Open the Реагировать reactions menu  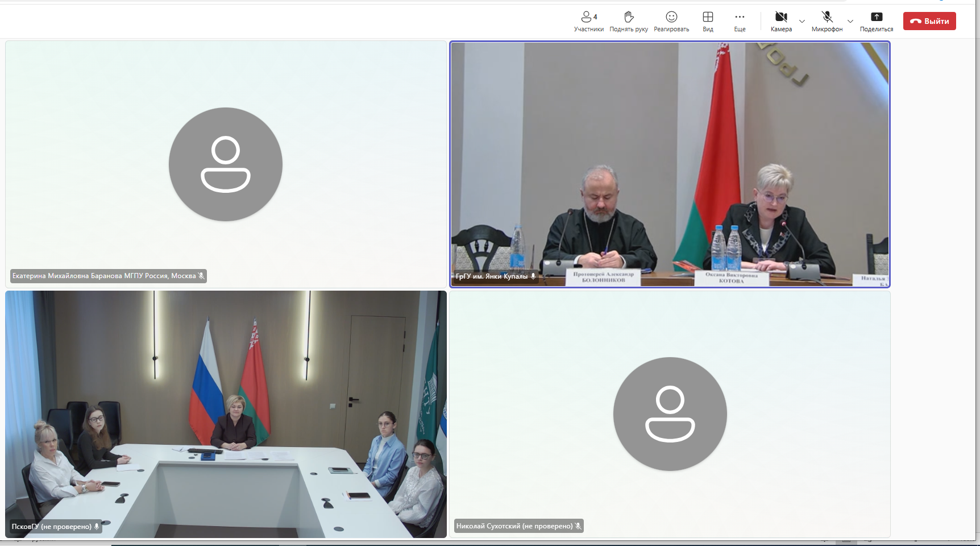pyautogui.click(x=671, y=22)
